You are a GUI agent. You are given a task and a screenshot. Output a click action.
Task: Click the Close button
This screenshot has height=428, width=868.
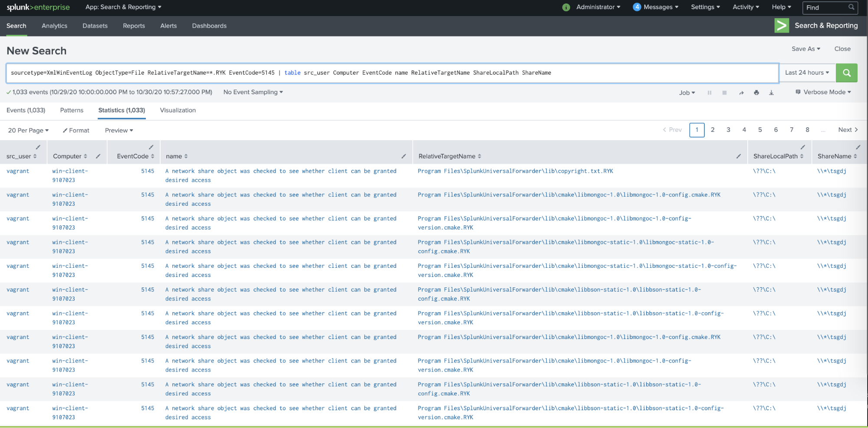pos(842,49)
